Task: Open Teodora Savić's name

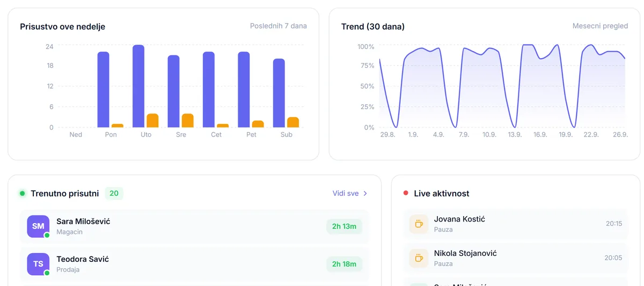Action: [x=83, y=259]
